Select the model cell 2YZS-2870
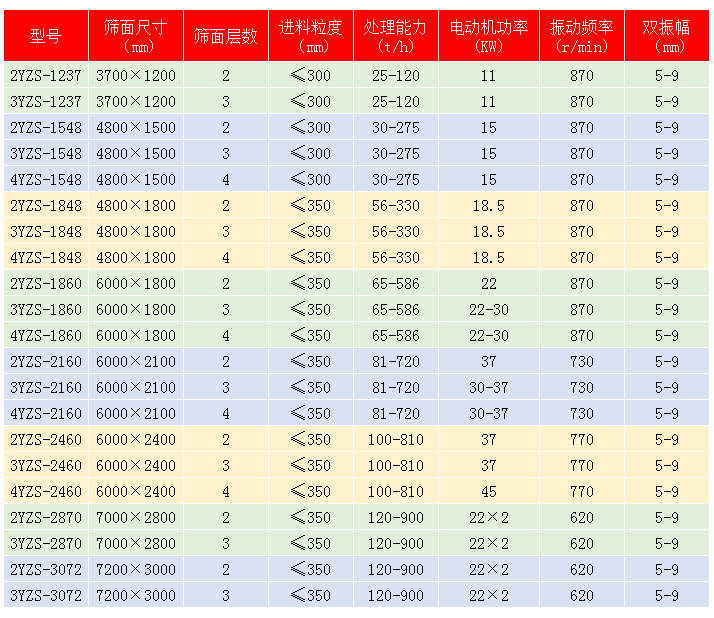This screenshot has width=714, height=618. point(46,517)
